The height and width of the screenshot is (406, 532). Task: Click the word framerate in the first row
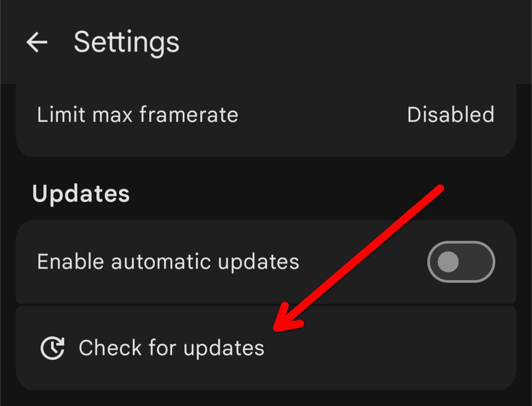(x=189, y=115)
